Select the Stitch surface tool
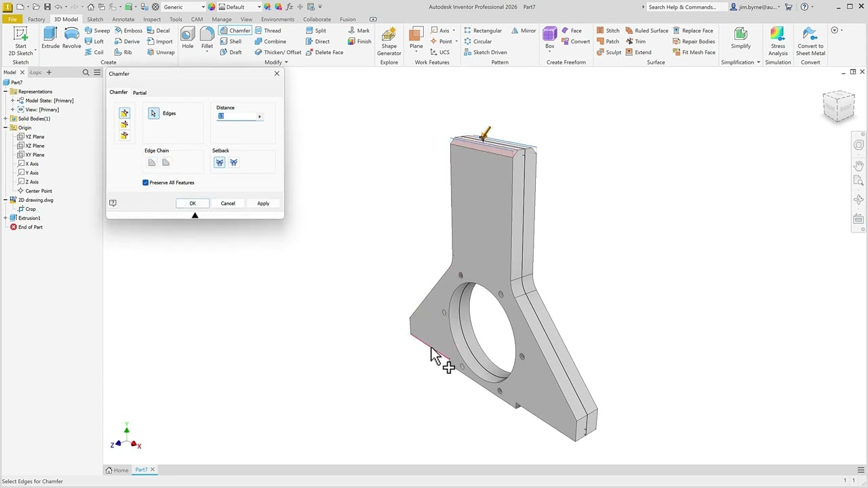This screenshot has width=868, height=488. click(x=608, y=30)
